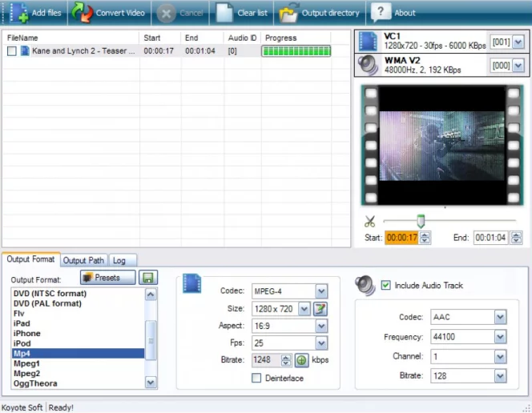Viewport: 532px width, 413px height.
Task: Select iPad output format
Action: click(78, 323)
